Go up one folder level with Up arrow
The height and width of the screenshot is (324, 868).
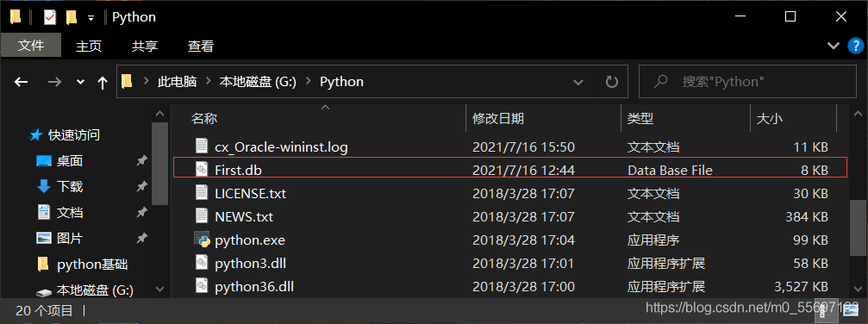(x=102, y=83)
